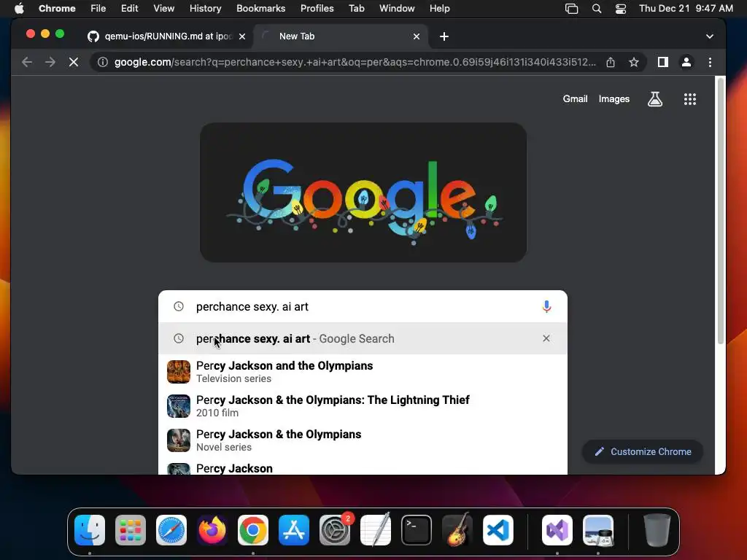Open Visual Studio from the Dock
The width and height of the screenshot is (747, 560).
(x=557, y=530)
